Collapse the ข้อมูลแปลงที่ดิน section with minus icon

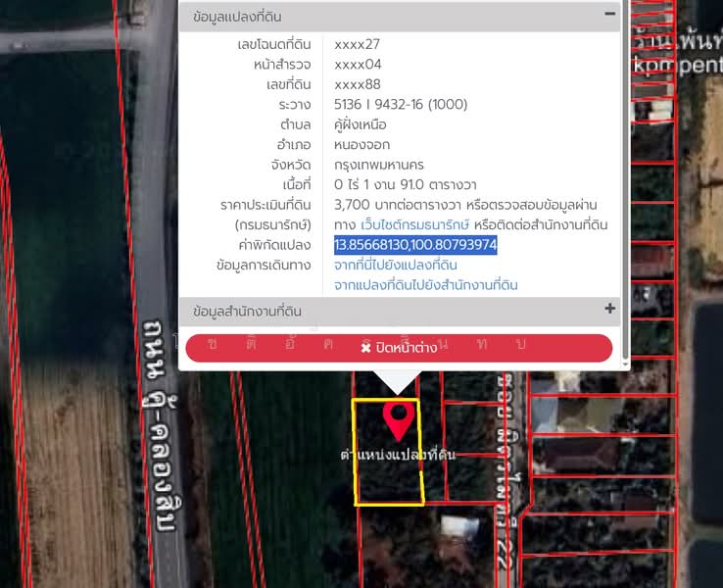609,14
